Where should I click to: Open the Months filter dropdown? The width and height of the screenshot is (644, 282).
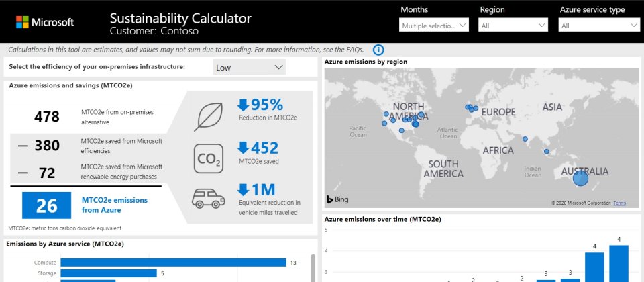(434, 26)
